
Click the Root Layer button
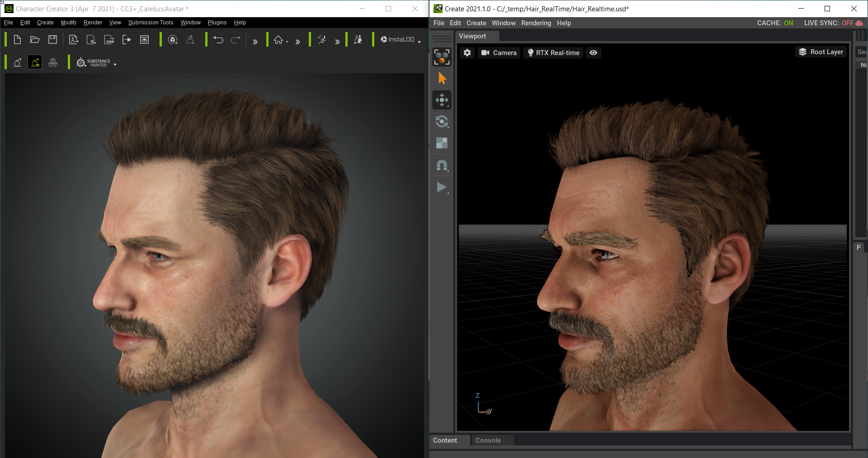[x=821, y=52]
